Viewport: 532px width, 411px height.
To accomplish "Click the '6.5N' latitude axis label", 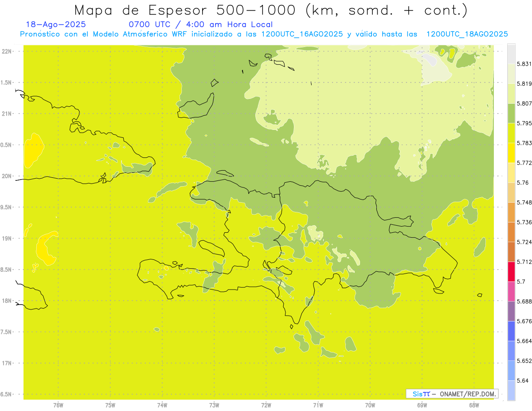I will [7, 395].
